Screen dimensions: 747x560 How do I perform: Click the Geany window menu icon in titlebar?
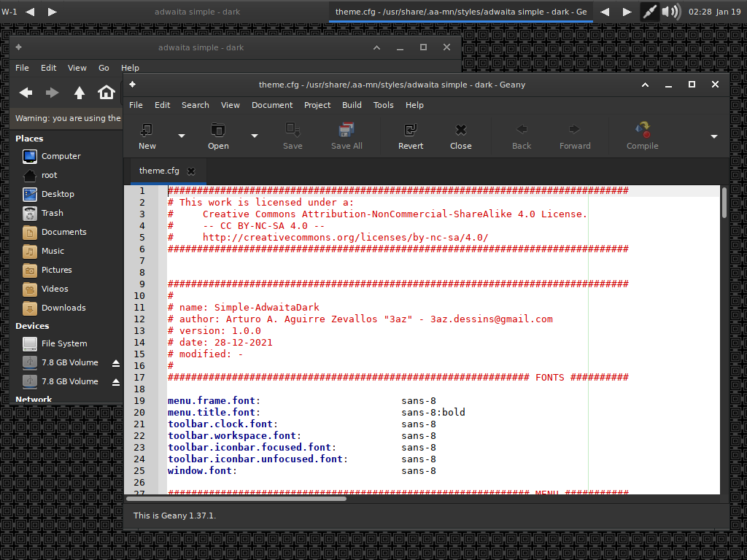coord(133,85)
